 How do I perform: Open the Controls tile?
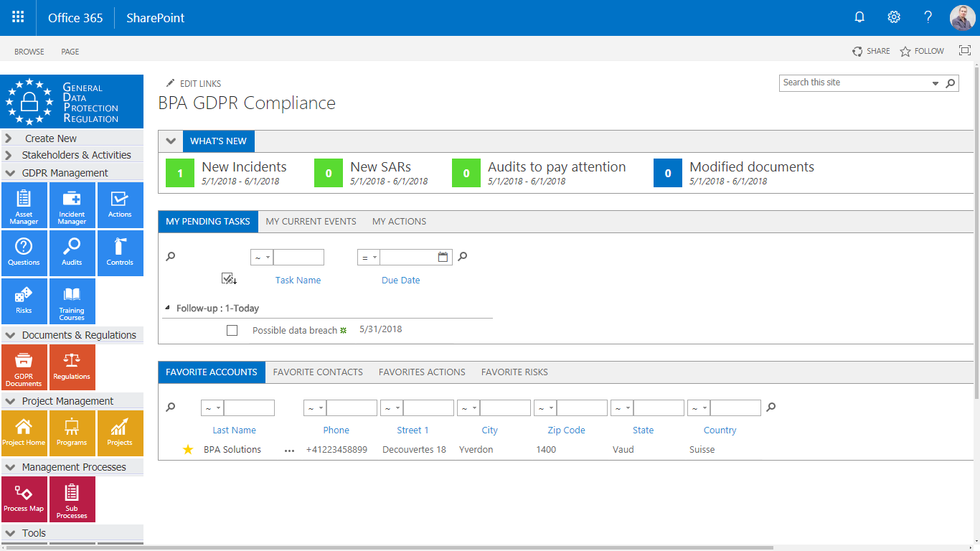(x=120, y=253)
